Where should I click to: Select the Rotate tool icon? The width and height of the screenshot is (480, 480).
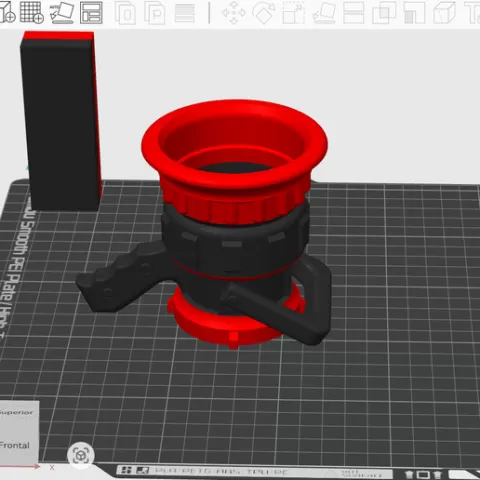264,13
